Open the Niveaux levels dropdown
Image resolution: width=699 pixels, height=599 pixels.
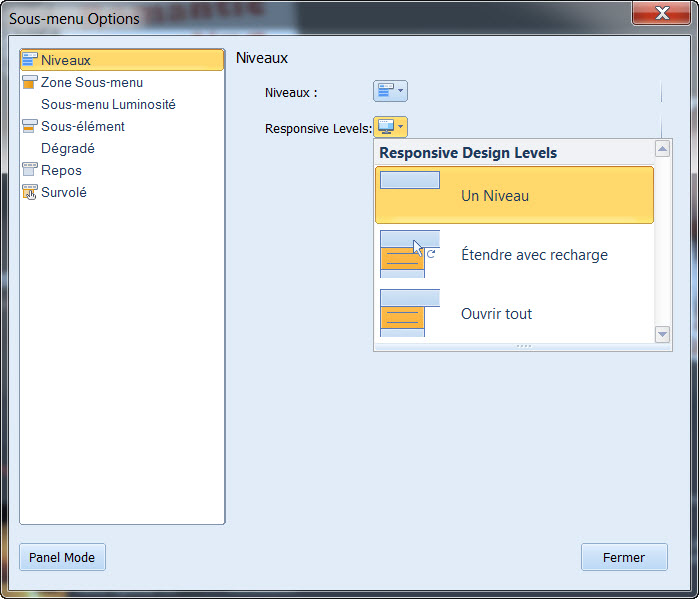coord(391,91)
